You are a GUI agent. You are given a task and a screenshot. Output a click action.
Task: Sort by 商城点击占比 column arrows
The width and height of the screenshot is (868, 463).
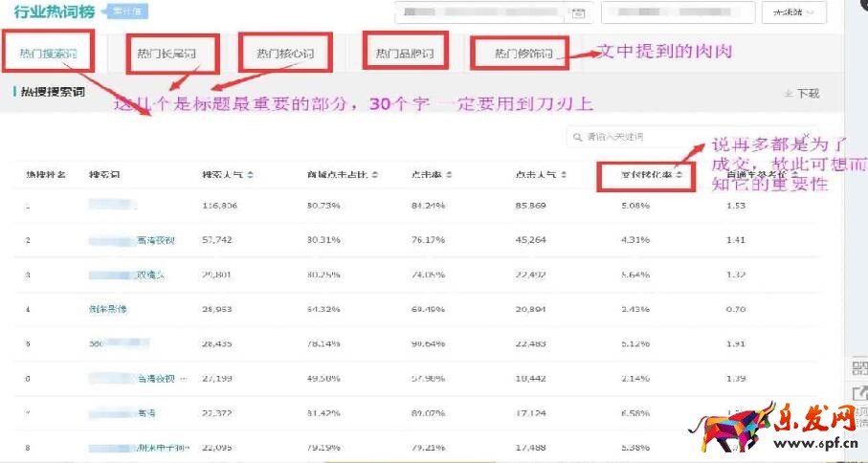[x=375, y=175]
